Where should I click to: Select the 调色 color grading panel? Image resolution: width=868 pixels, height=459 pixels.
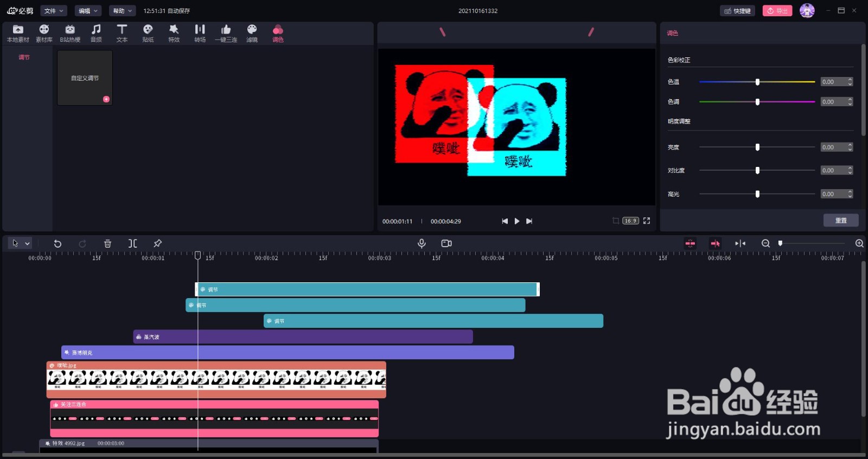[x=278, y=34]
